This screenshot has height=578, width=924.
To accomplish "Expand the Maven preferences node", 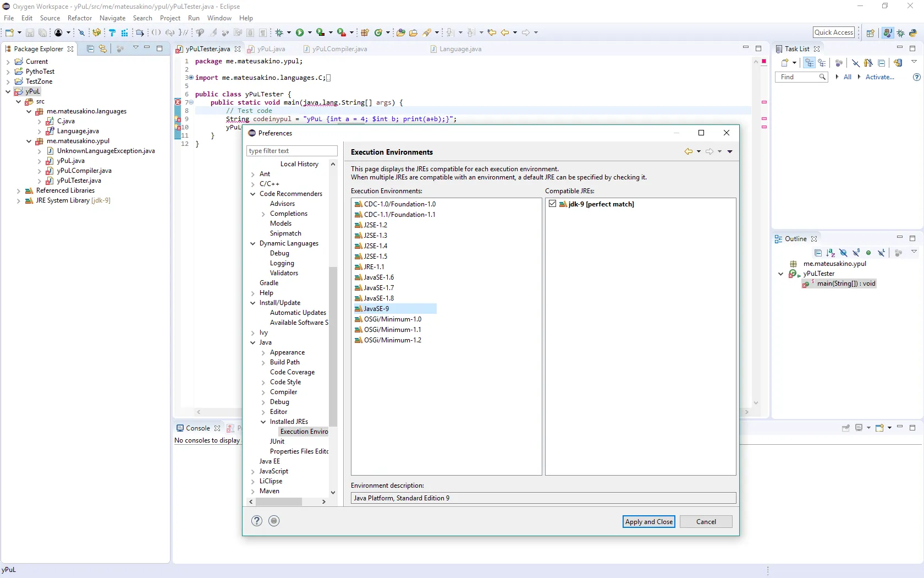I will pos(253,491).
